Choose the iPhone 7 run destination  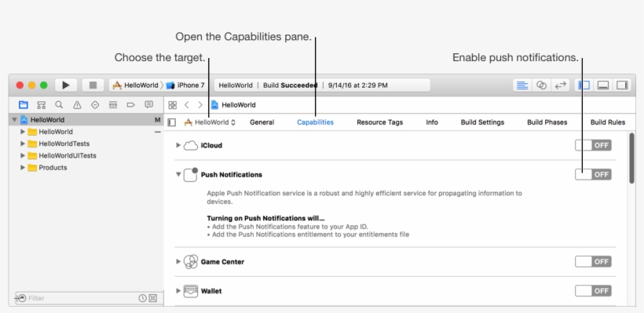pos(185,86)
